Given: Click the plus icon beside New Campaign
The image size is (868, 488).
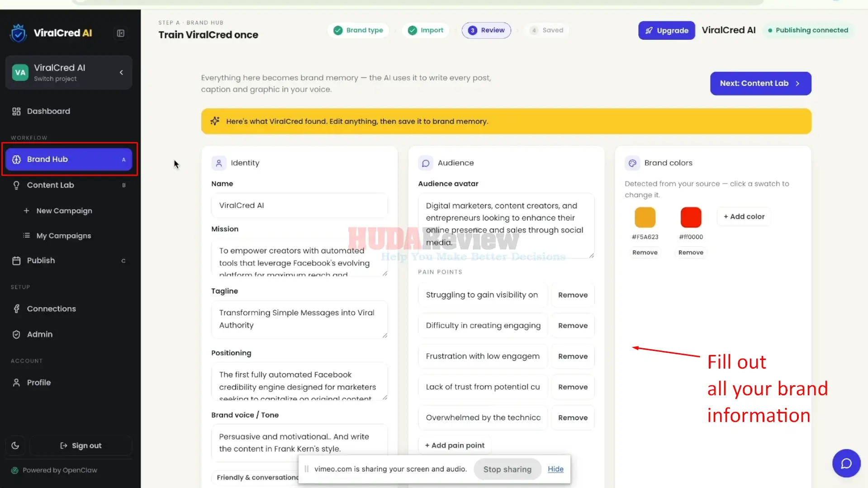Looking at the screenshot, I should pyautogui.click(x=26, y=211).
